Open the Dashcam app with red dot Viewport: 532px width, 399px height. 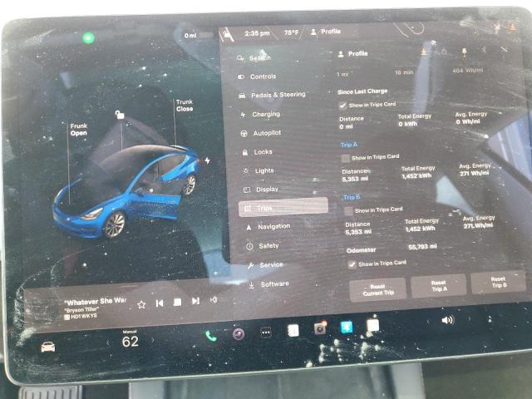point(320,328)
